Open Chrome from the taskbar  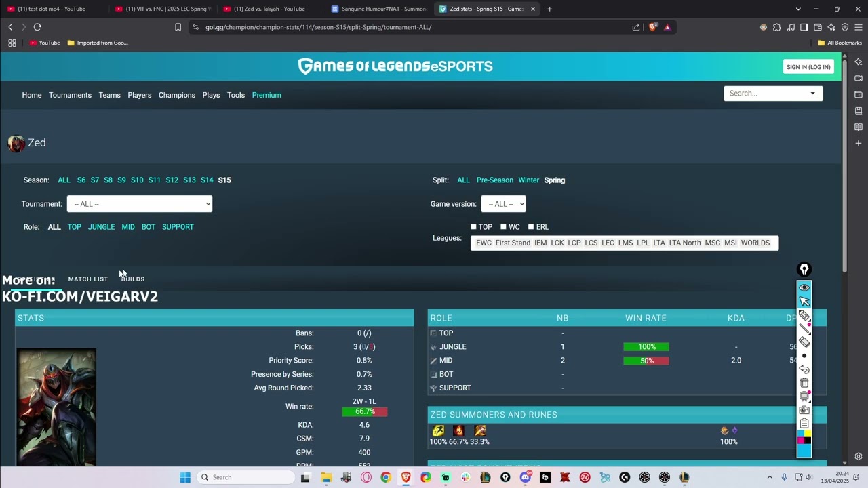[386, 477]
